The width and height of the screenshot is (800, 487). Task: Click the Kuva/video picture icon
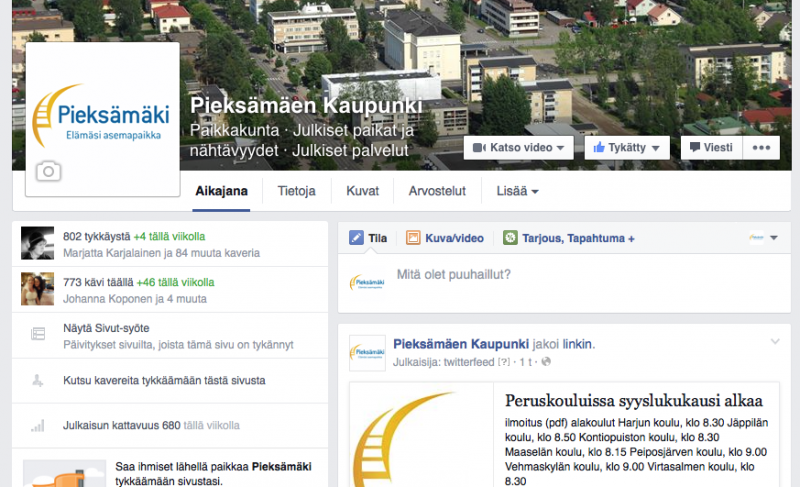(413, 238)
